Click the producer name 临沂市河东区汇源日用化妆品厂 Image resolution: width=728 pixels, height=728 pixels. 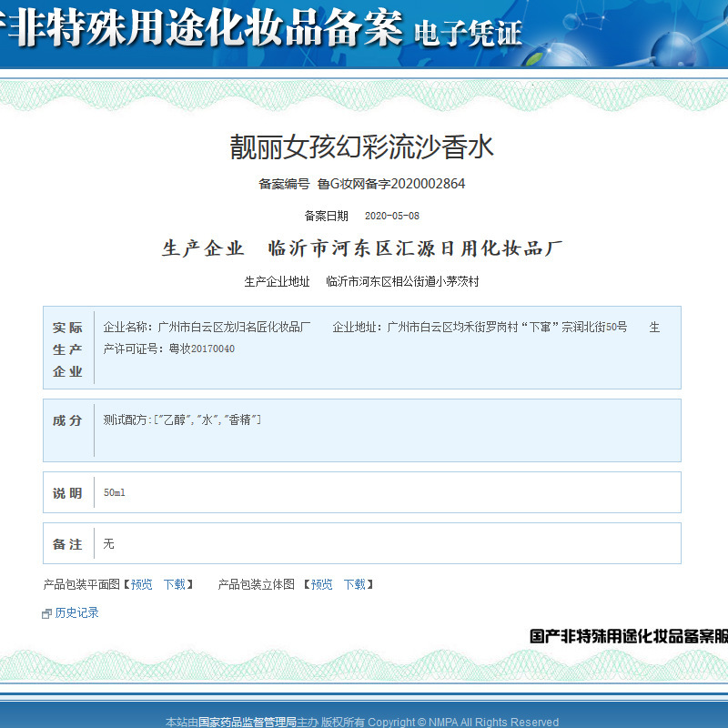pos(416,248)
